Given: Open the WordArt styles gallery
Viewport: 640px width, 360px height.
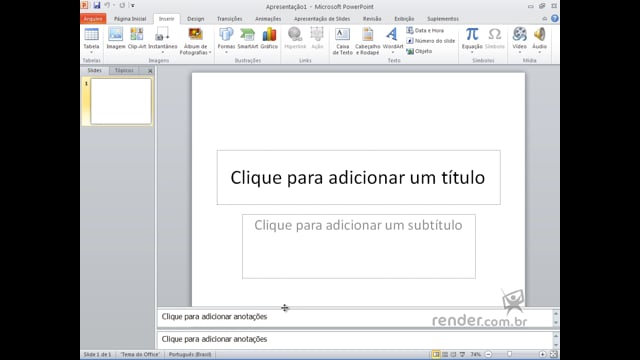Looking at the screenshot, I should pos(393,35).
